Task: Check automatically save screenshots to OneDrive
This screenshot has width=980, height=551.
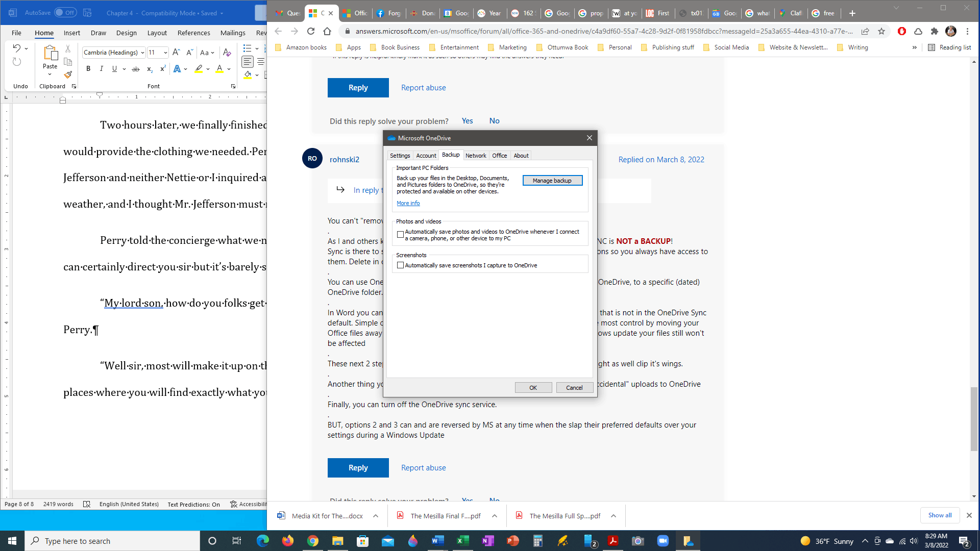Action: point(400,265)
